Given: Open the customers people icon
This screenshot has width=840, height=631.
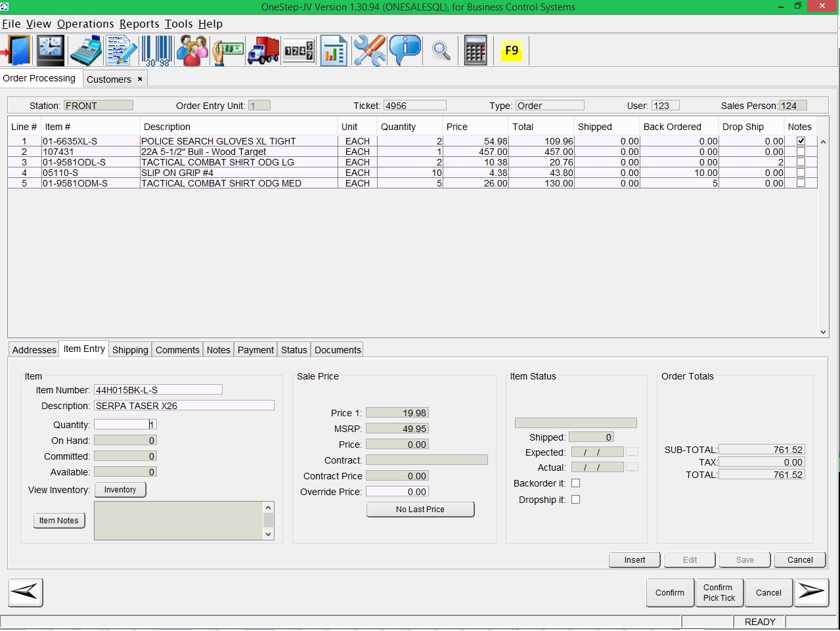Looking at the screenshot, I should (x=192, y=51).
